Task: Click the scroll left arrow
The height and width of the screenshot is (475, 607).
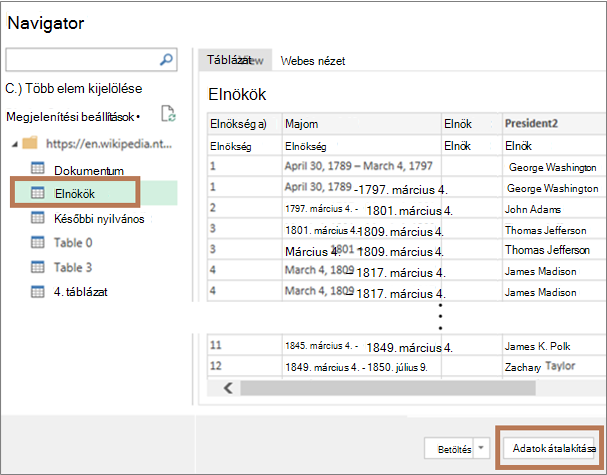Action: [x=228, y=388]
